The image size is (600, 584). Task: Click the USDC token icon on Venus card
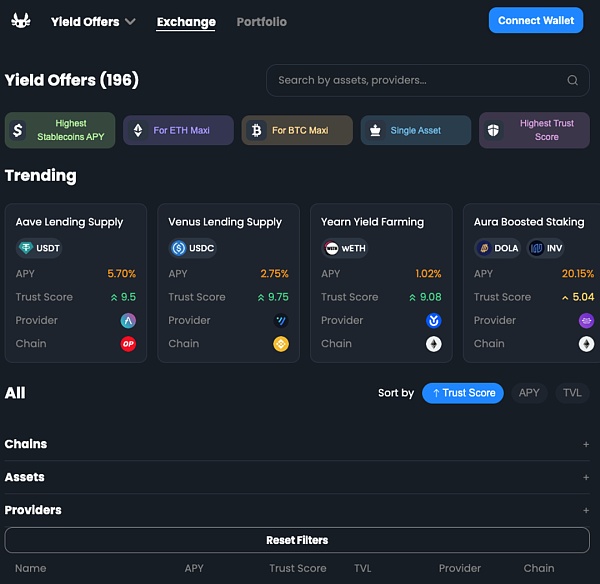tap(179, 248)
